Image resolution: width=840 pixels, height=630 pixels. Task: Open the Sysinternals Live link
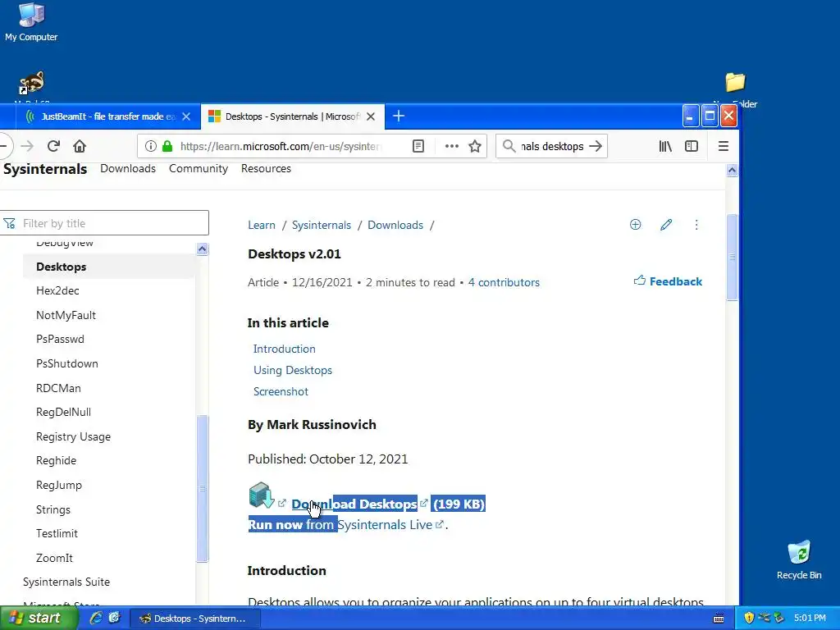(x=385, y=524)
